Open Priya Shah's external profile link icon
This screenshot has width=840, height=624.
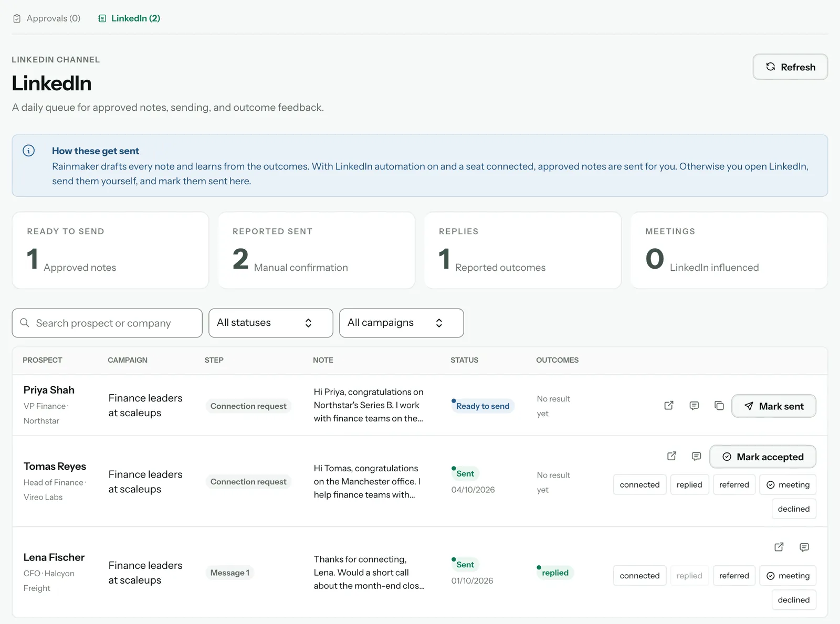(669, 406)
